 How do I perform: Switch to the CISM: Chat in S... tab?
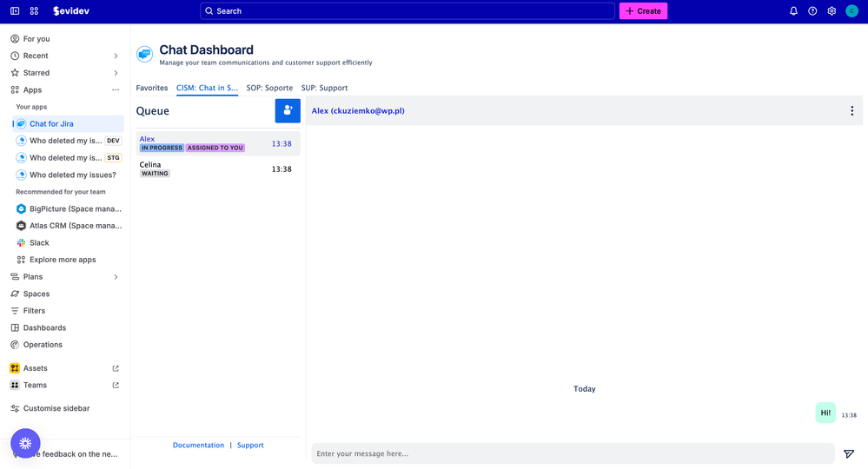coord(207,88)
